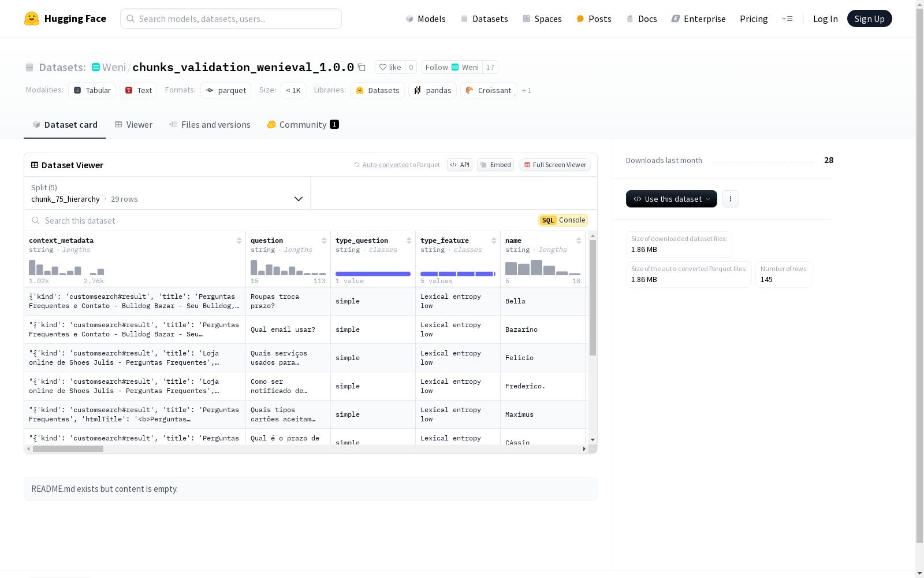Click the Log In link
The width and height of the screenshot is (924, 578).
825,18
